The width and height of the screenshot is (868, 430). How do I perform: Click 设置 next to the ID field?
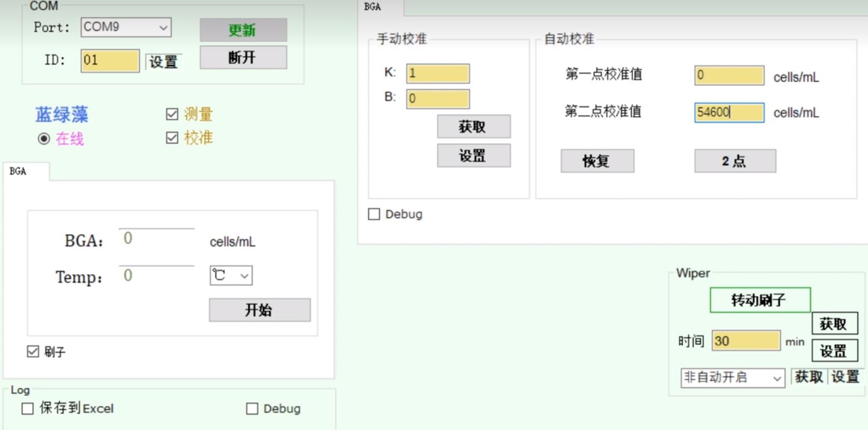click(164, 62)
